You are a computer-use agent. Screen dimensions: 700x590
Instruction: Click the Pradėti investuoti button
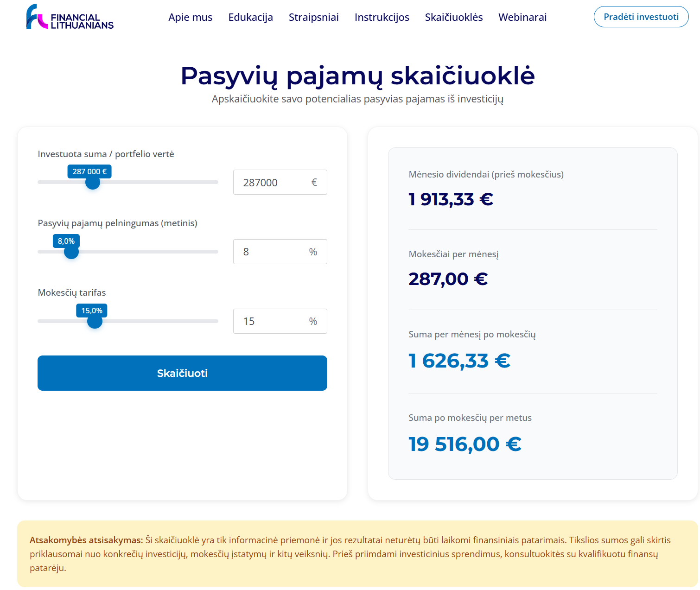coord(641,17)
